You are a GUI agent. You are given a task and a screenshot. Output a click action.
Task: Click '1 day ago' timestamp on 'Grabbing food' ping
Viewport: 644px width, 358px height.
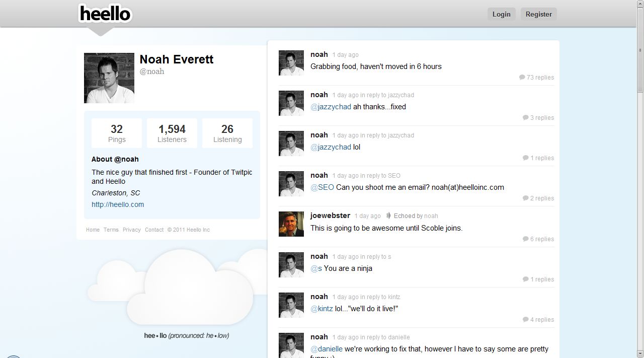click(x=345, y=55)
